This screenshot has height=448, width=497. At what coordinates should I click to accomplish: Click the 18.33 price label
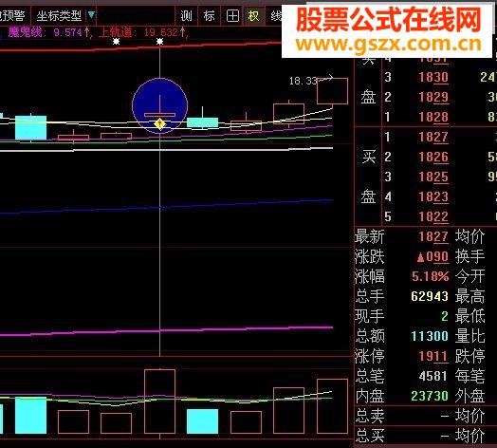pyautogui.click(x=303, y=81)
